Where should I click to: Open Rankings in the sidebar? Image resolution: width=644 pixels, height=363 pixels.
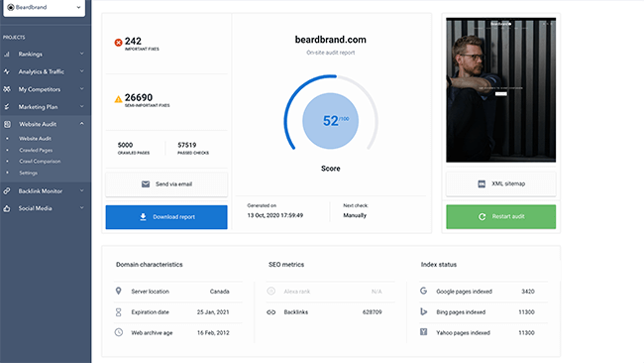(x=30, y=54)
